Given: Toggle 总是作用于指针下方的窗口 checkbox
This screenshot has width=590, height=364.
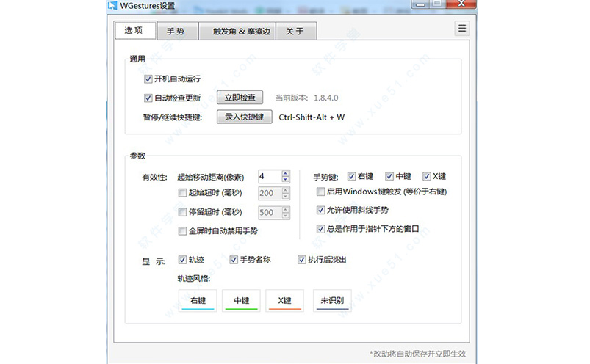Looking at the screenshot, I should (320, 229).
